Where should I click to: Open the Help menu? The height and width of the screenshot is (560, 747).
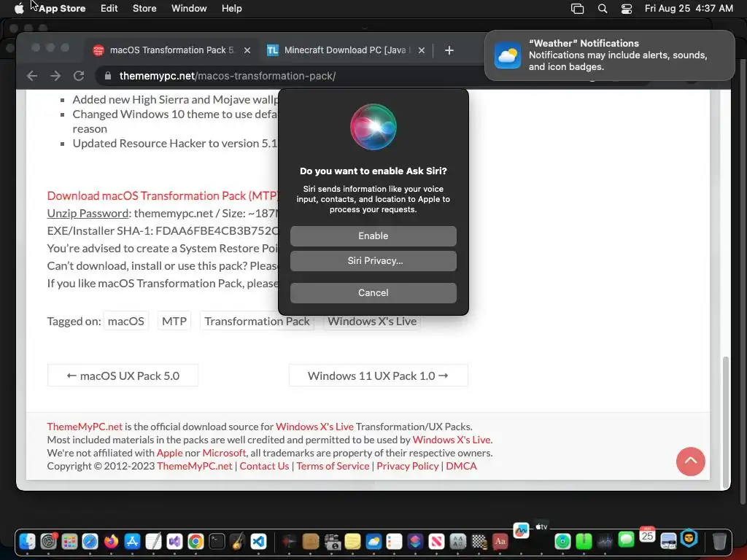point(231,8)
